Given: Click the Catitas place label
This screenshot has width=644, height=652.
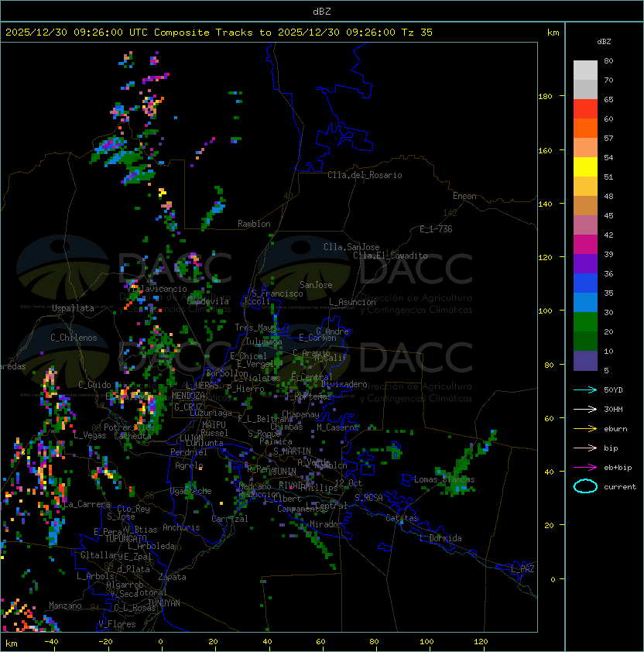Looking at the screenshot, I should pyautogui.click(x=402, y=518).
